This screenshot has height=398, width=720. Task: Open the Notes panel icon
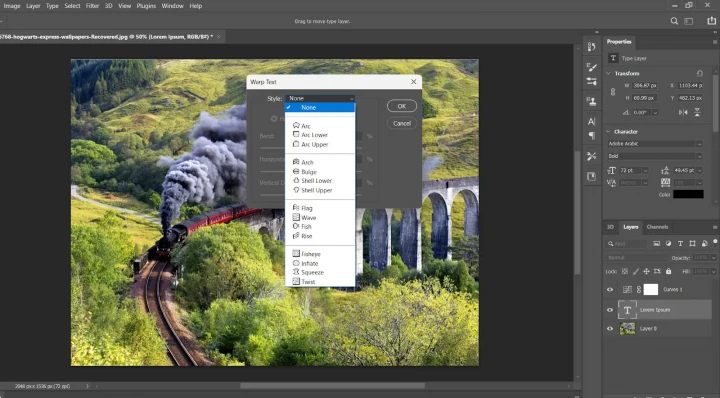click(591, 177)
